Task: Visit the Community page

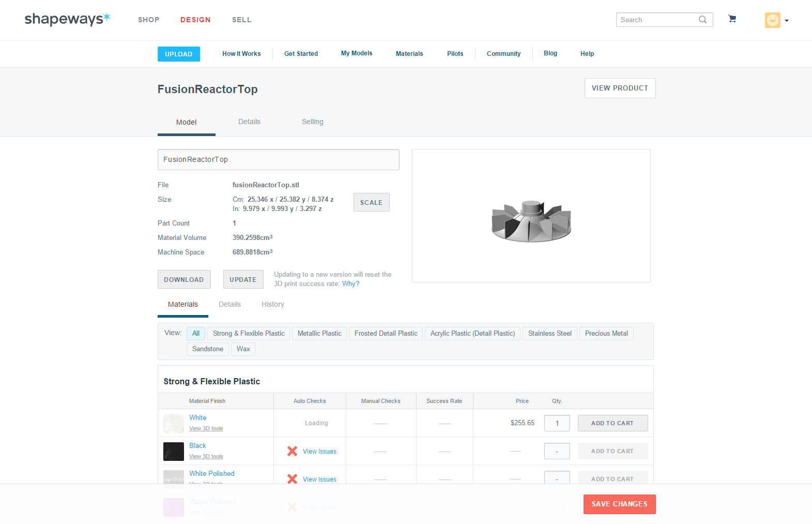Action: point(503,54)
